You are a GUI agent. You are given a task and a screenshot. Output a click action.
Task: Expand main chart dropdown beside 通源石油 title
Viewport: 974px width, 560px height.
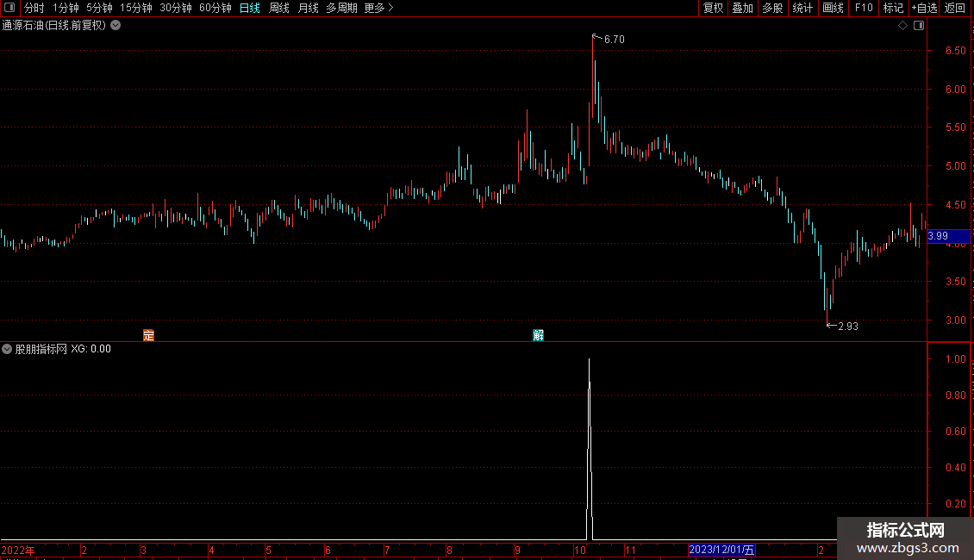(x=116, y=26)
